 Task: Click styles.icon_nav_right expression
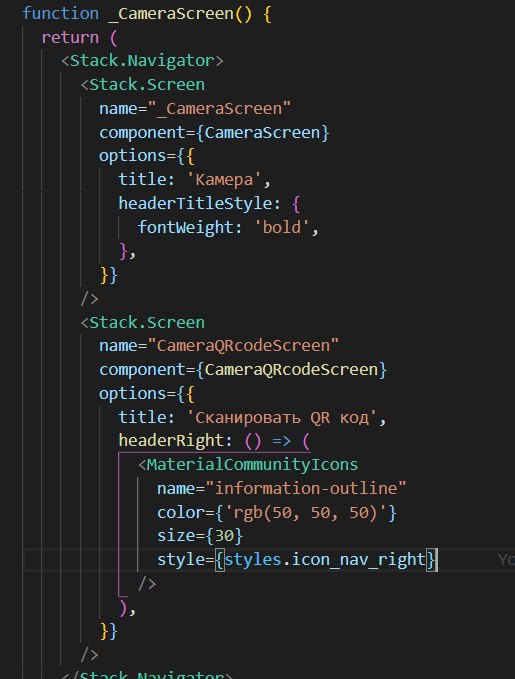click(325, 559)
